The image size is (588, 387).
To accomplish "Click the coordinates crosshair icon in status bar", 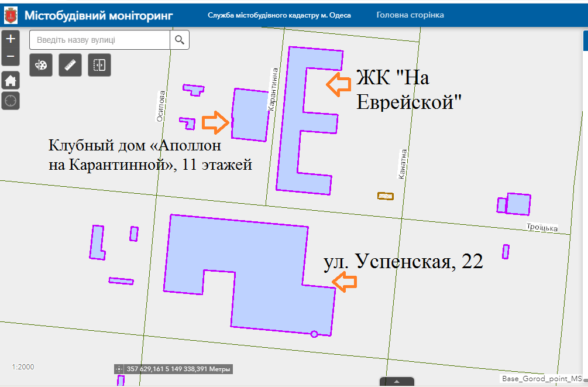I will [119, 369].
